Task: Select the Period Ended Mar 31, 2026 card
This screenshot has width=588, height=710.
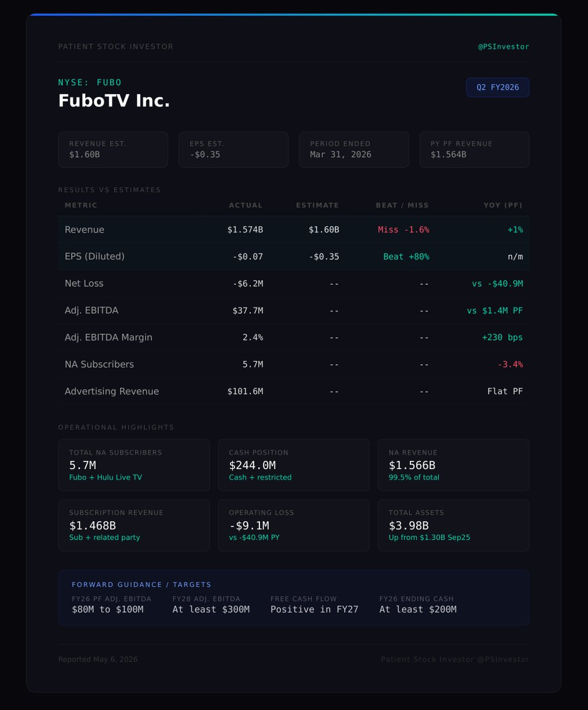Action: click(354, 149)
